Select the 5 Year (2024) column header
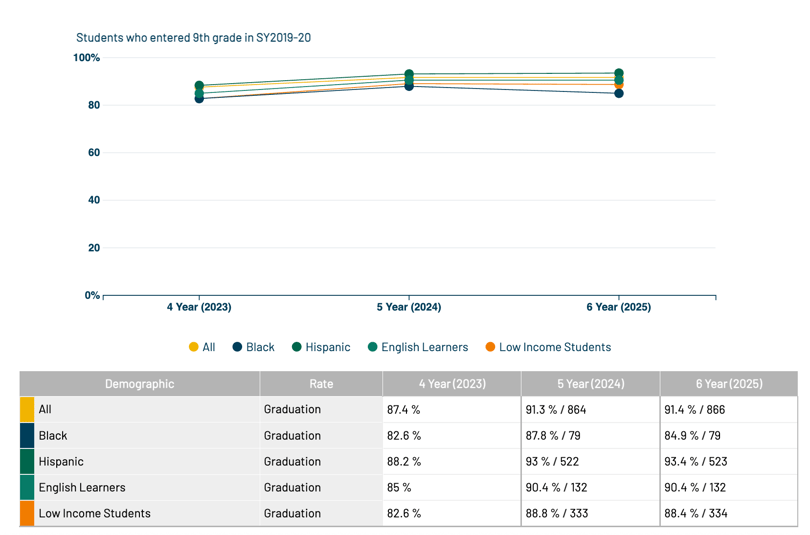Viewport: 810px width, 535px height. 590,384
